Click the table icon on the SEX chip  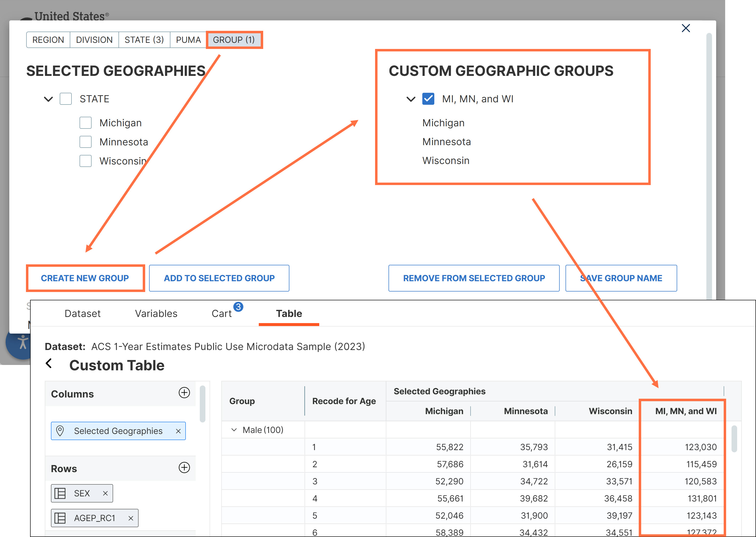click(60, 493)
